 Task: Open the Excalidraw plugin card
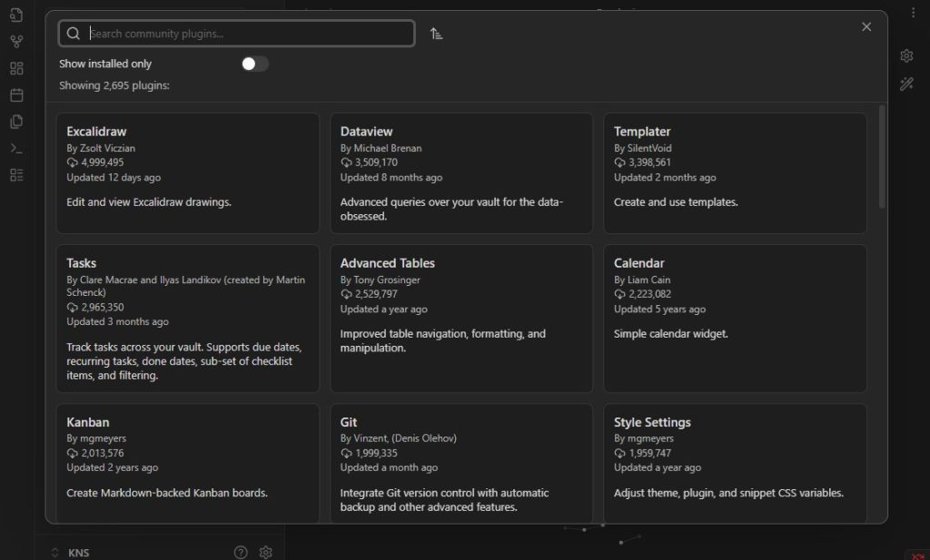click(x=187, y=172)
